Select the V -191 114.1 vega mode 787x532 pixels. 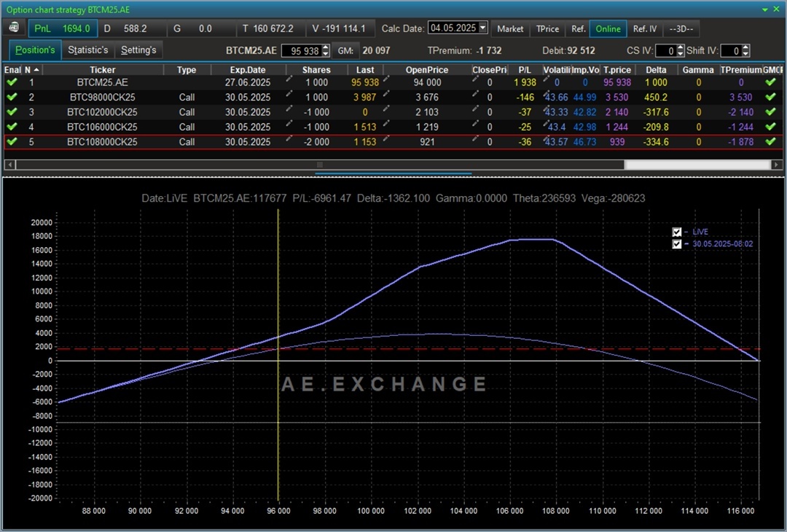click(x=340, y=28)
